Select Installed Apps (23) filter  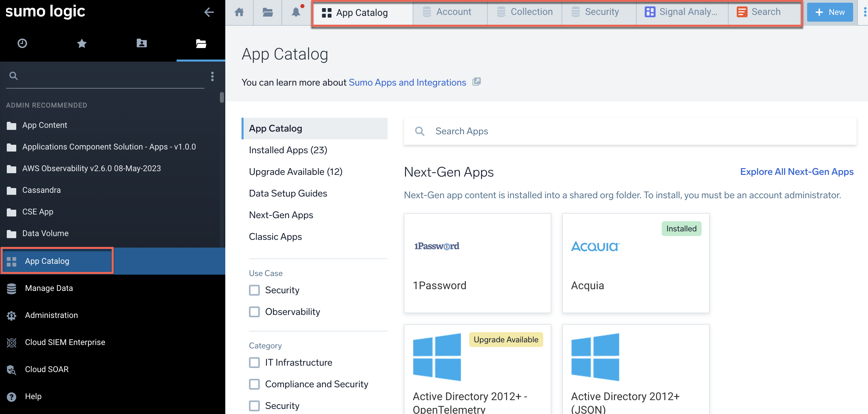[288, 150]
